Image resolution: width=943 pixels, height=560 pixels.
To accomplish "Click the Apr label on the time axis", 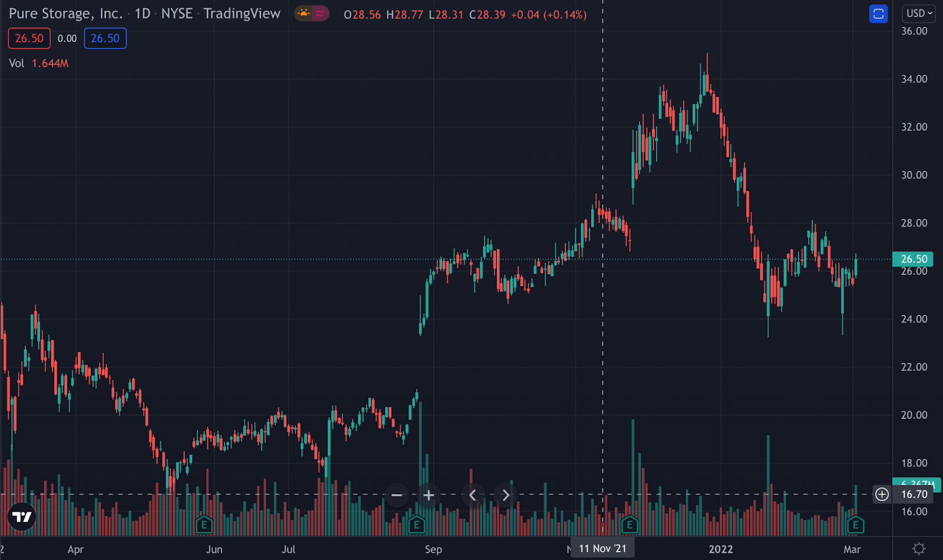I will (75, 549).
